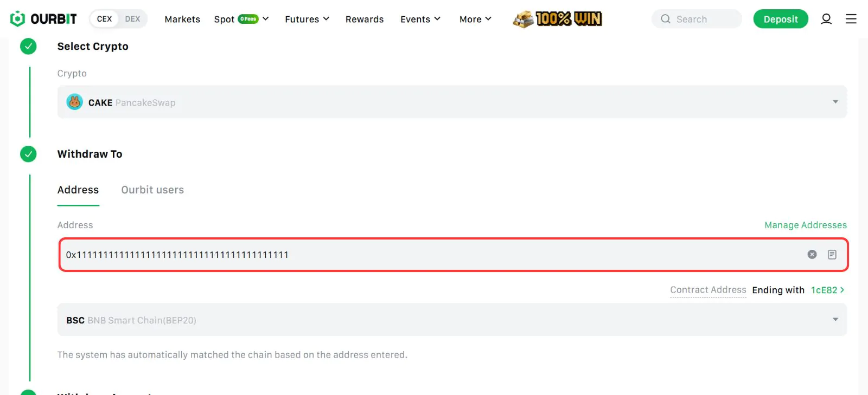Open the hamburger menu icon
Image resolution: width=868 pixels, height=395 pixels.
tap(851, 19)
